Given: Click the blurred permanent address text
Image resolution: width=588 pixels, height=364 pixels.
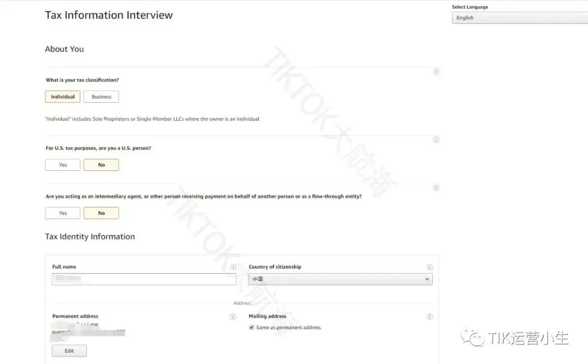Looking at the screenshot, I should point(88,332).
